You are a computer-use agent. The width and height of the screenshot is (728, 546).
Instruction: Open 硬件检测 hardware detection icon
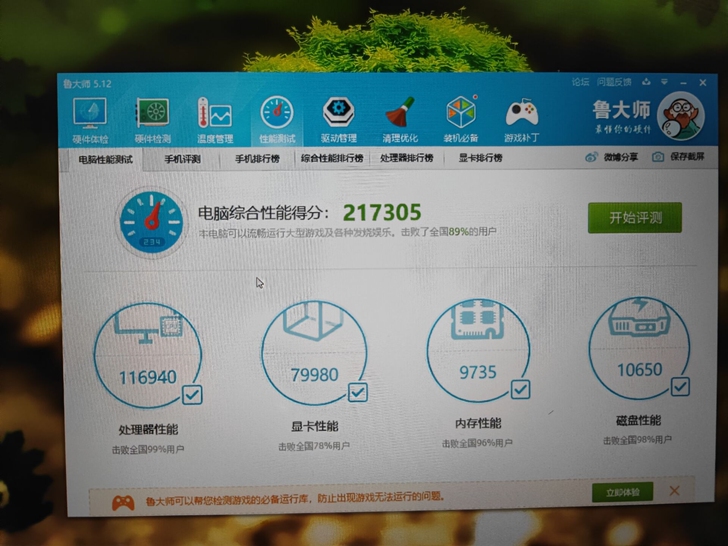coord(152,112)
